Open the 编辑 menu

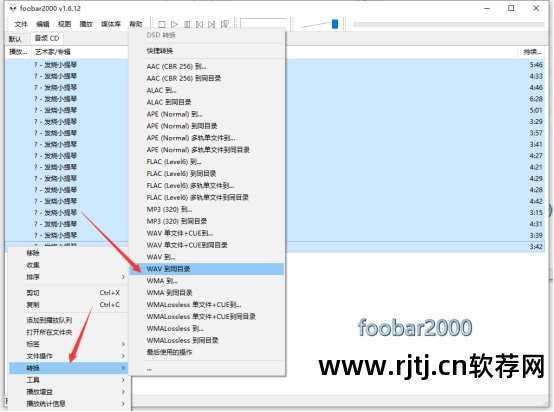tap(43, 24)
